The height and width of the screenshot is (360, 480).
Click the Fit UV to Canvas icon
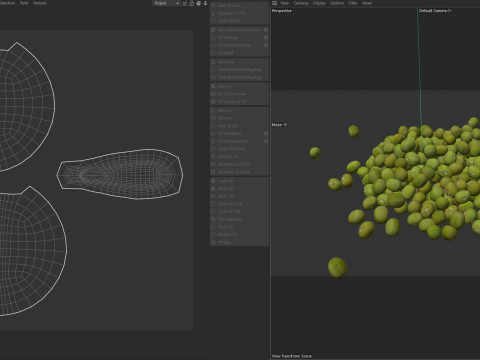click(x=213, y=94)
